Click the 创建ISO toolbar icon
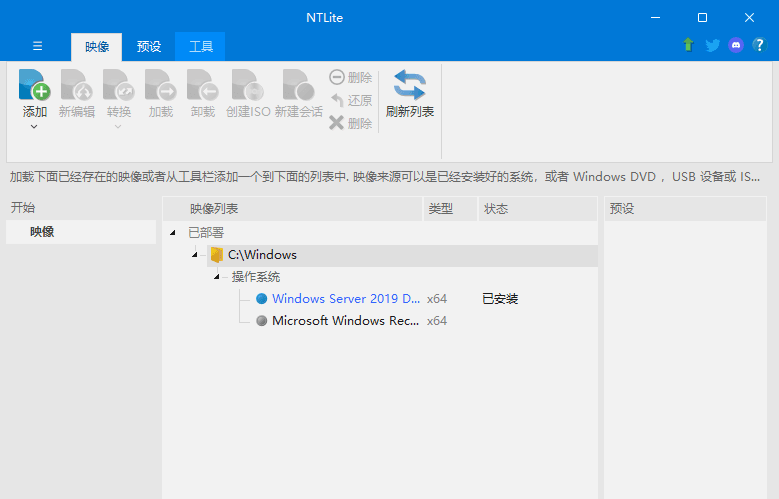Screen dimensions: 779x499 247,86
